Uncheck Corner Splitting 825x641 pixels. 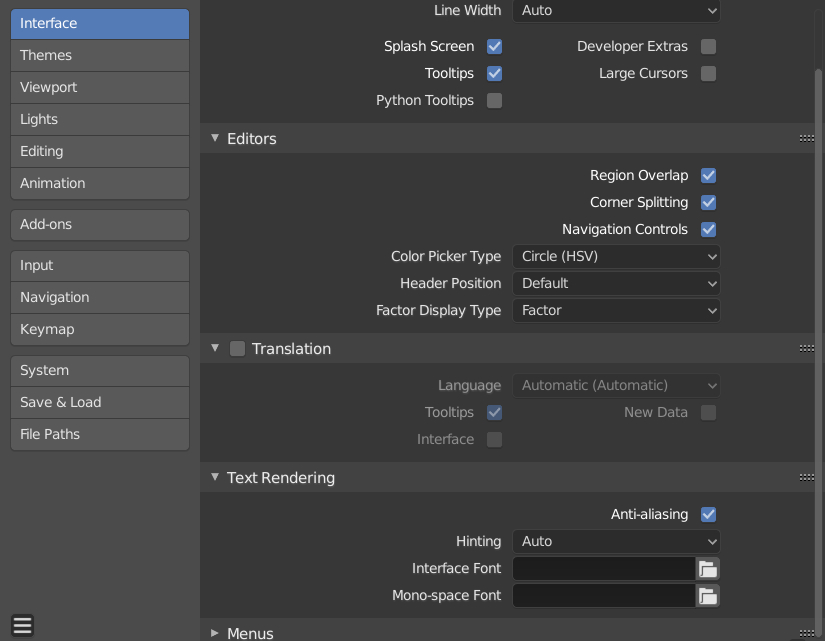pyautogui.click(x=708, y=202)
